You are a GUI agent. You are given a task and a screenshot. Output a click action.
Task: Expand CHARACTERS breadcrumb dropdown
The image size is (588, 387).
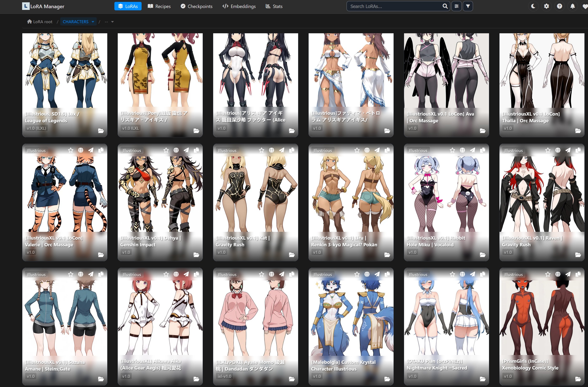93,22
